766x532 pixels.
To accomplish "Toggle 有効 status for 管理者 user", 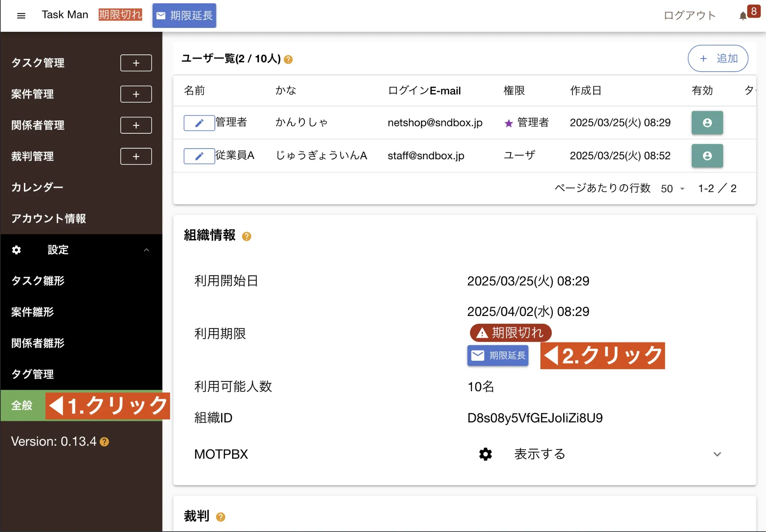I will [x=707, y=123].
